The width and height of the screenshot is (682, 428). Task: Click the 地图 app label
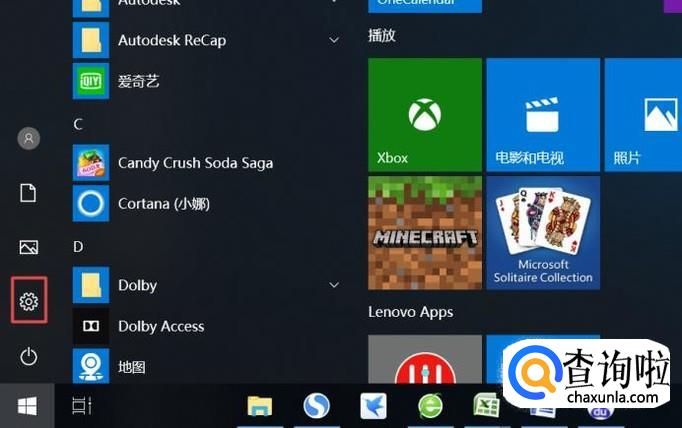pyautogui.click(x=131, y=367)
